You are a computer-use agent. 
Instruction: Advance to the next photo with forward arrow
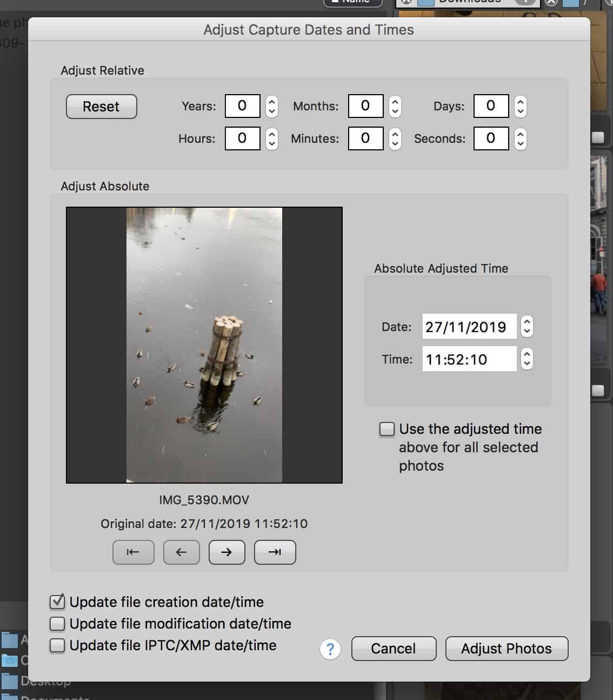[x=226, y=552]
